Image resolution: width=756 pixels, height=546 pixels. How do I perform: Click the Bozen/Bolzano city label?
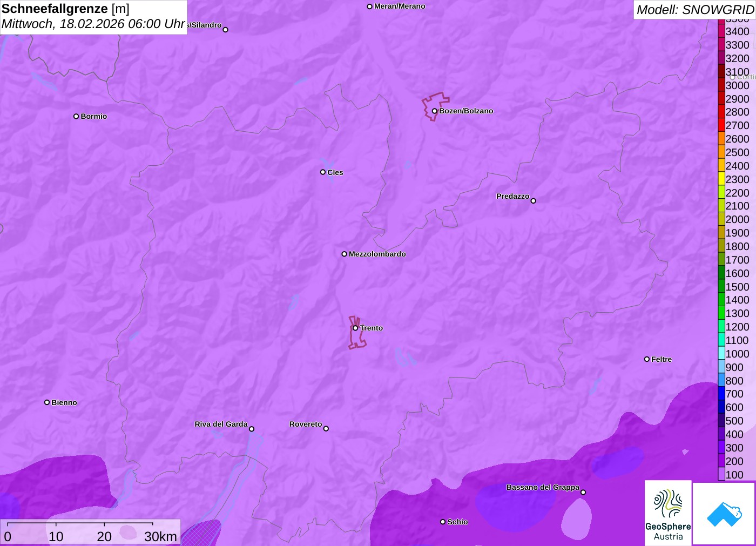466,111
